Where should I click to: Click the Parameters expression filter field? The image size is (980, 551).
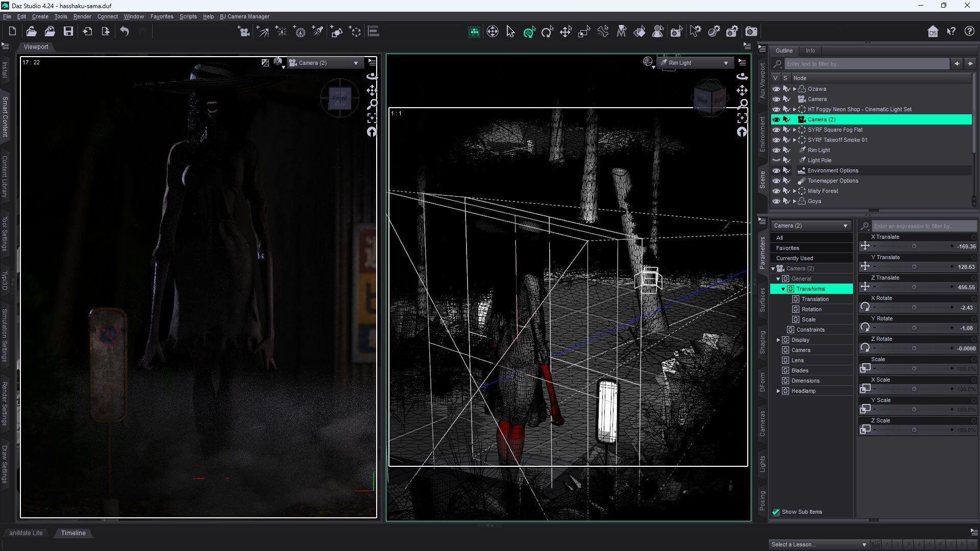click(x=924, y=226)
